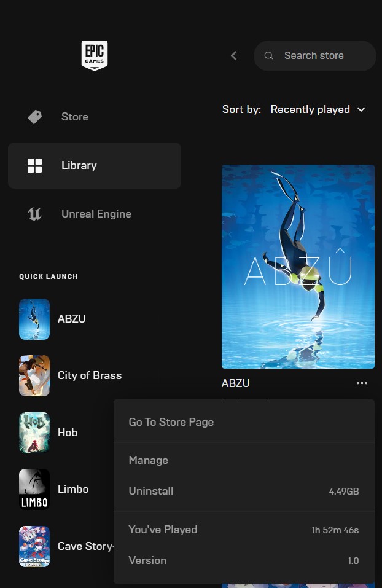Select Manage in the context menu
The image size is (382, 588).
[x=244, y=460]
